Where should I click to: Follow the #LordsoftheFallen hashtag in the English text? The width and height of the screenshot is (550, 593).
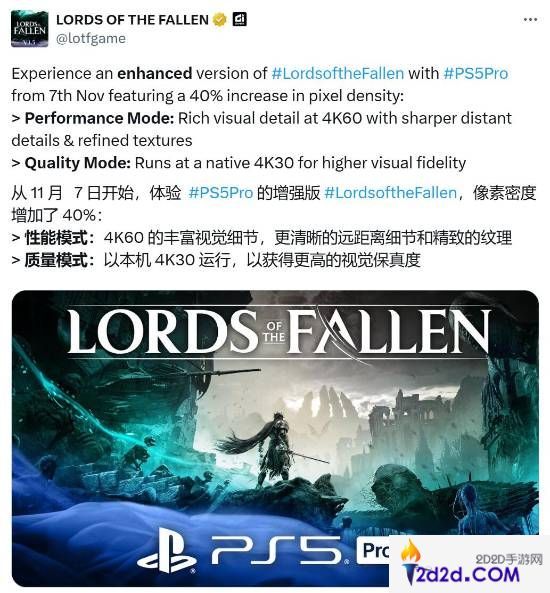pos(338,73)
